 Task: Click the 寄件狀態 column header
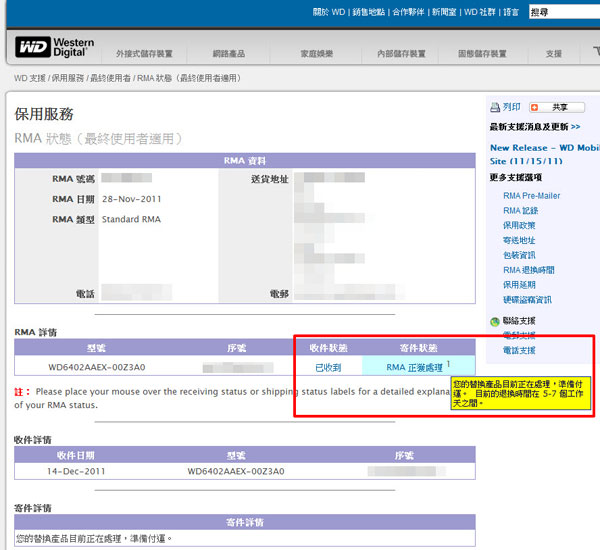click(x=418, y=348)
